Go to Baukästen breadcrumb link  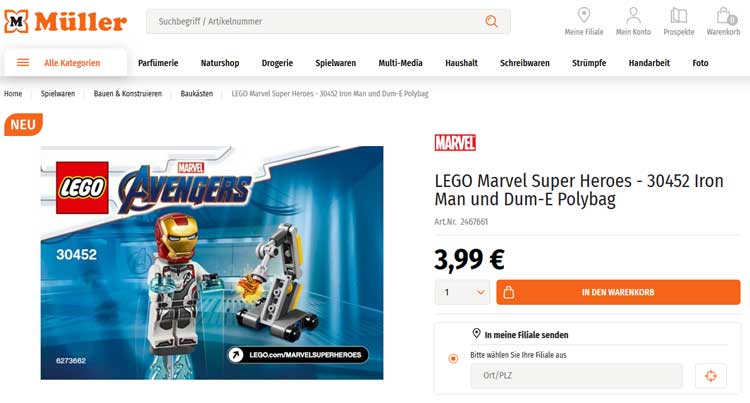tap(197, 94)
